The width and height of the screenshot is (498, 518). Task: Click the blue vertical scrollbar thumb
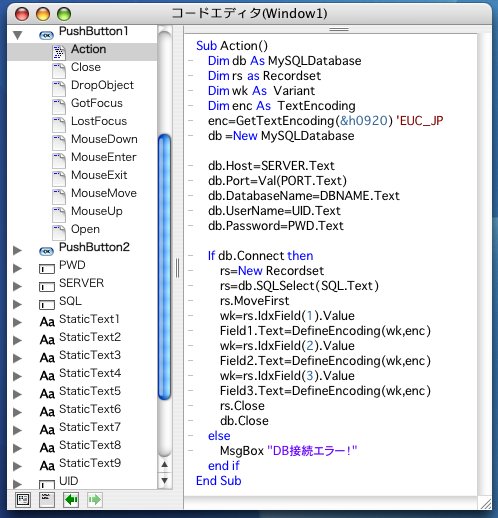tap(165, 267)
